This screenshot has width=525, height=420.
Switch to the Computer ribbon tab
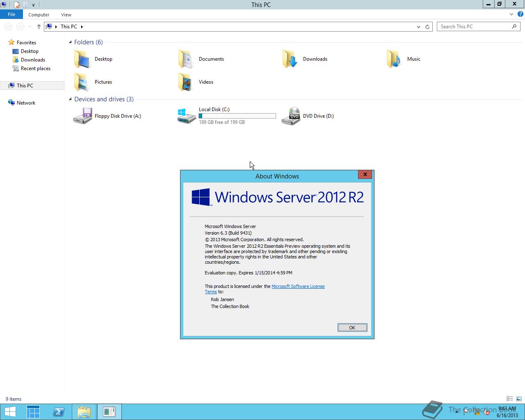(39, 14)
